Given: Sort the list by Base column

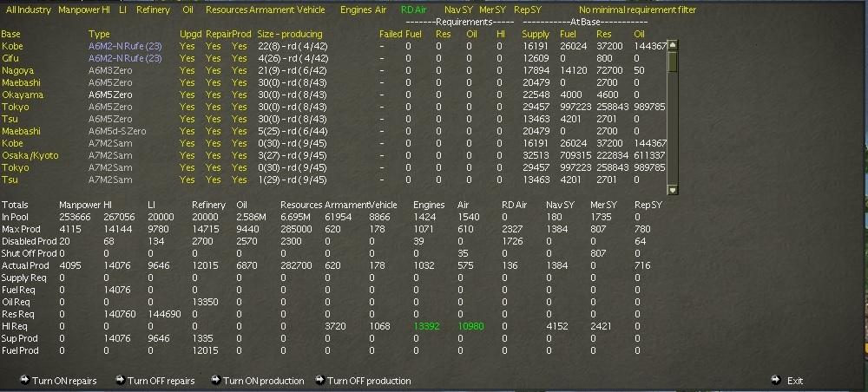Looking at the screenshot, I should (11, 35).
